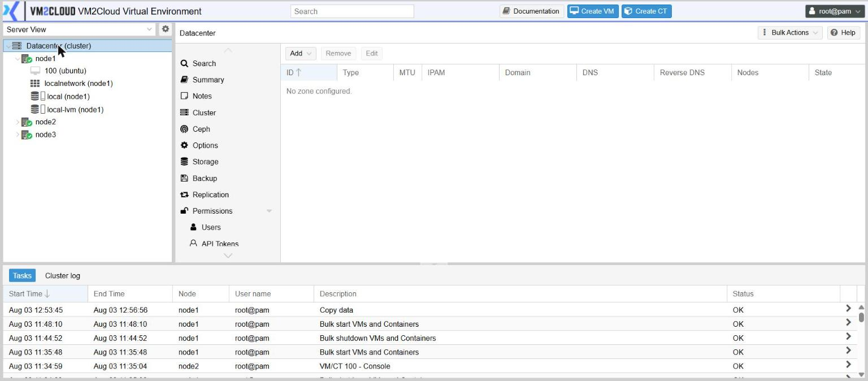
Task: Click the Replication arrows icon
Action: coord(184,194)
